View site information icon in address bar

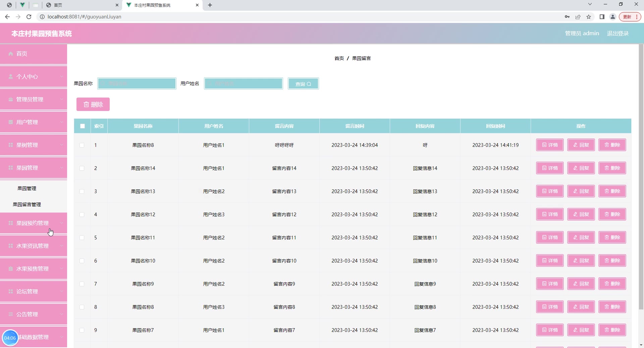coord(42,17)
